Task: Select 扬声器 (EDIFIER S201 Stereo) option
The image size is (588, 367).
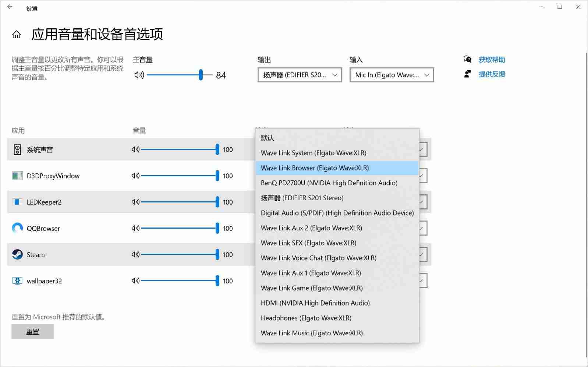Action: [337, 198]
